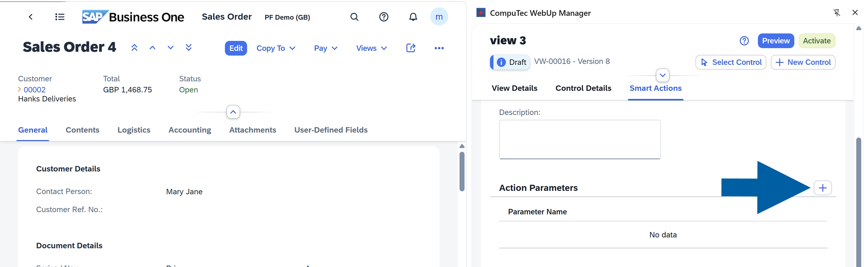Click the Mary Jane contact person value
This screenshot has width=868, height=267.
tap(184, 192)
